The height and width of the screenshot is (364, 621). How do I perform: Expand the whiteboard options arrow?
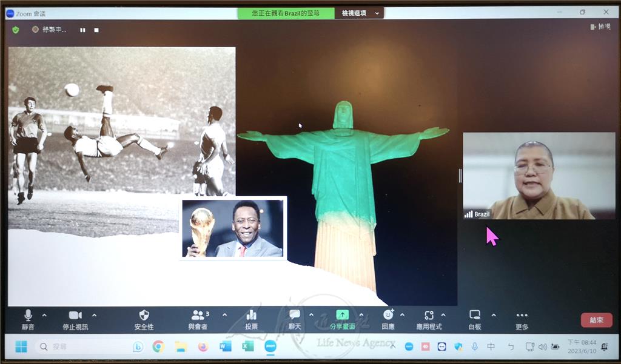[x=494, y=315]
